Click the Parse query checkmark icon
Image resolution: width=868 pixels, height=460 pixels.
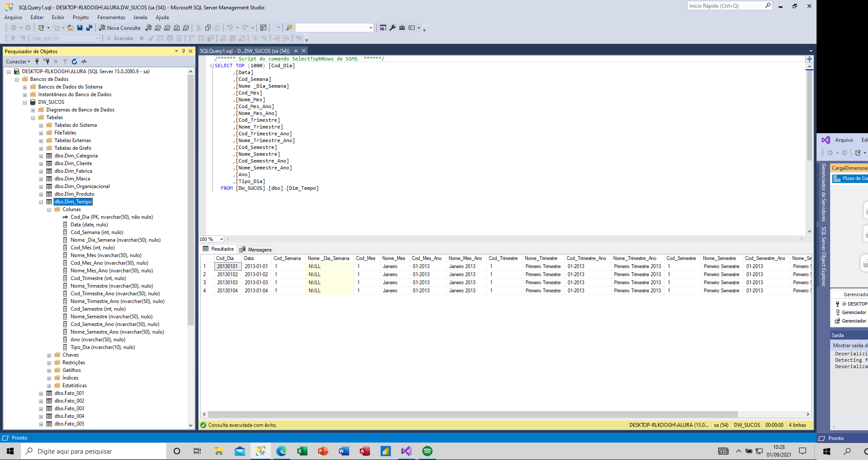click(x=151, y=38)
